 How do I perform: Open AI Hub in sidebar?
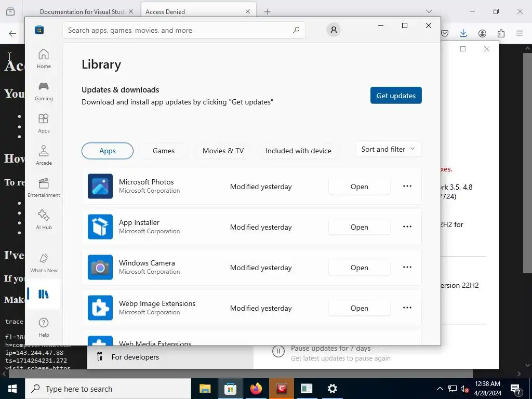[44, 220]
